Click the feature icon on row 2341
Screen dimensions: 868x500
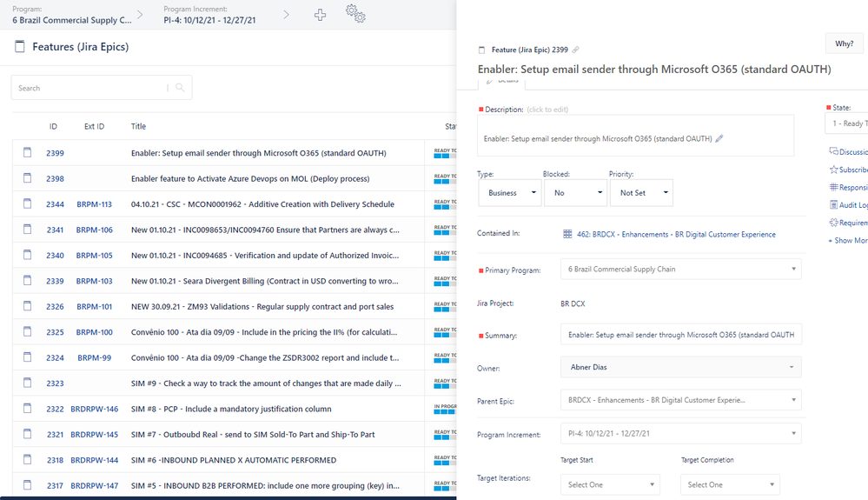coord(27,229)
